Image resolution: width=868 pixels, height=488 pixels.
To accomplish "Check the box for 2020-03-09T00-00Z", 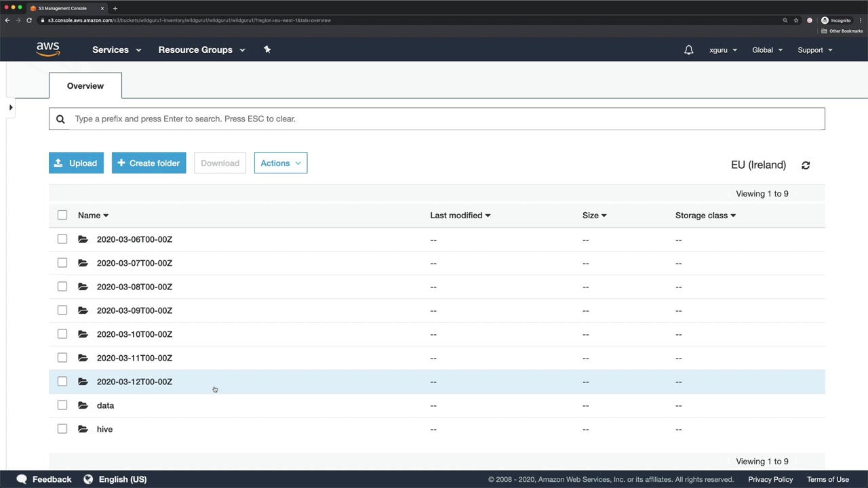I will [62, 310].
